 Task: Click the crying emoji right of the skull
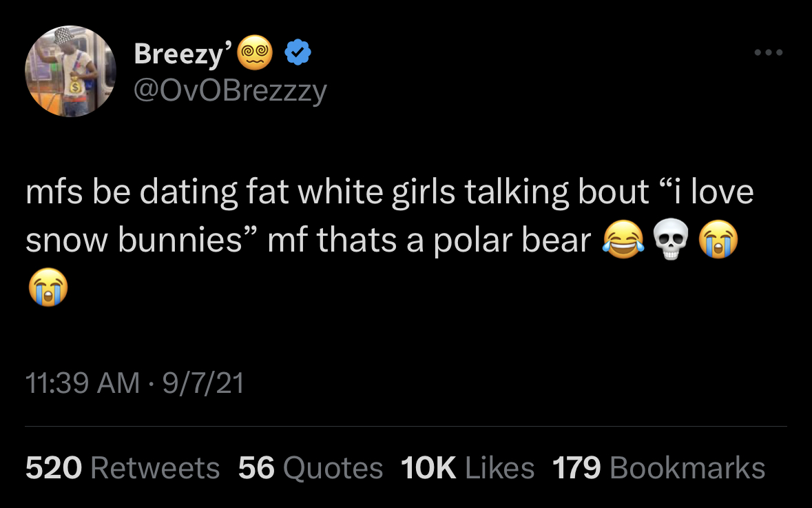[x=718, y=239]
